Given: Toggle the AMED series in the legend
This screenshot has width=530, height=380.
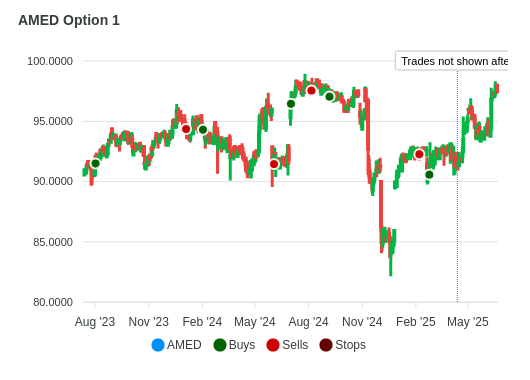Looking at the screenshot, I should click(176, 345).
